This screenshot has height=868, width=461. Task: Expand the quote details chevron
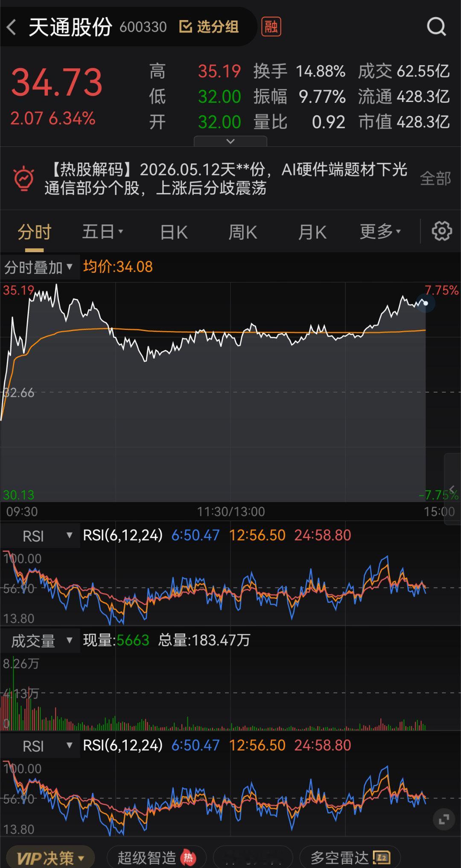click(x=230, y=141)
